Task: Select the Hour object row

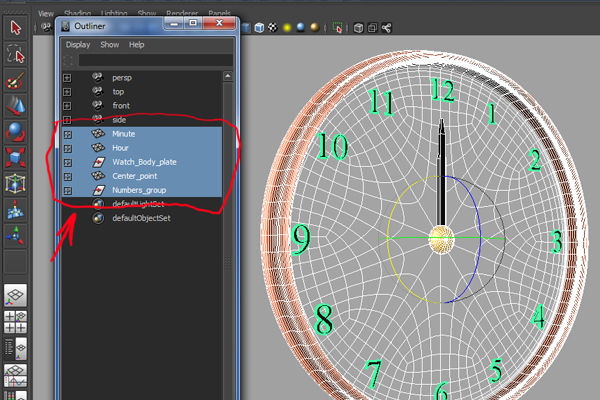Action: [142, 148]
